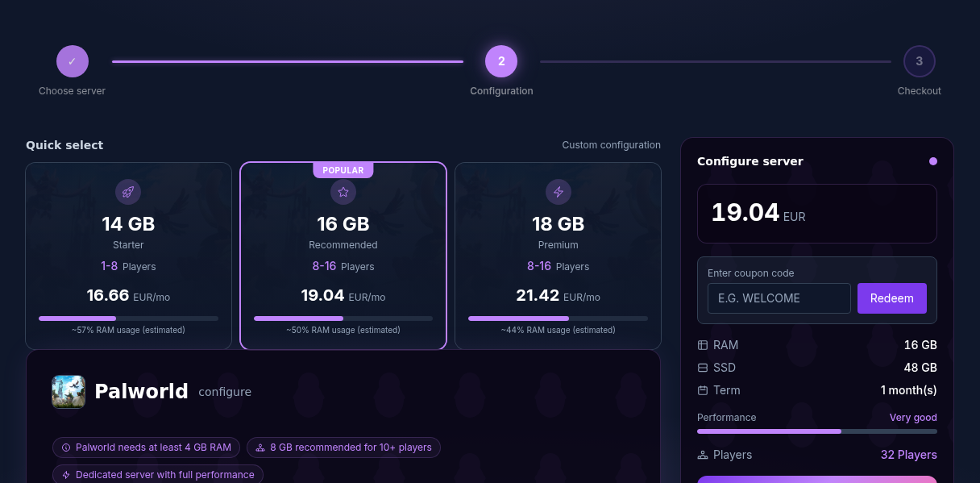Click the '8 GB recommended for 10+ players' chip

[343, 448]
